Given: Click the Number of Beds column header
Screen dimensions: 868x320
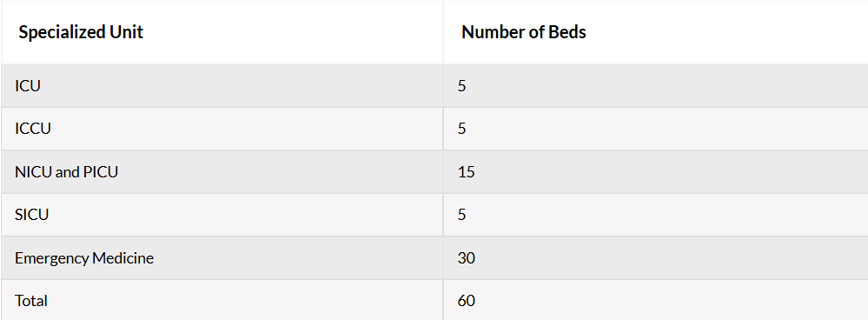Looking at the screenshot, I should click(524, 32).
